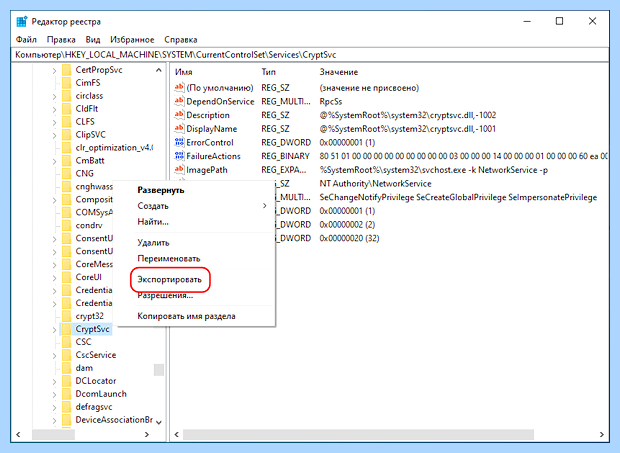Open the Файл menu

[26, 40]
